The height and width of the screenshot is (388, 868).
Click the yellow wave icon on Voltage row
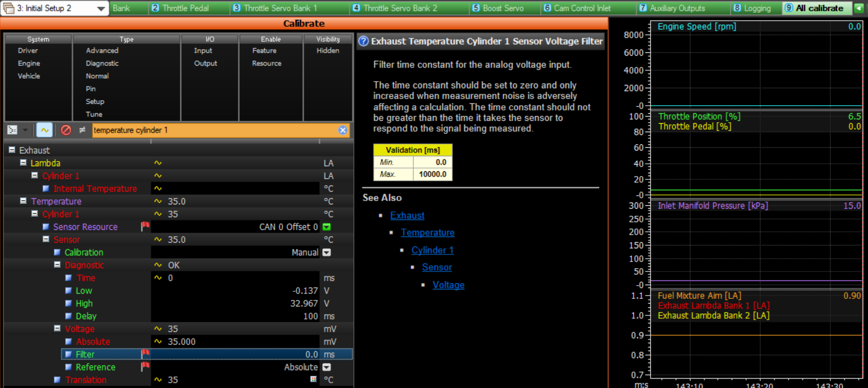tap(158, 329)
